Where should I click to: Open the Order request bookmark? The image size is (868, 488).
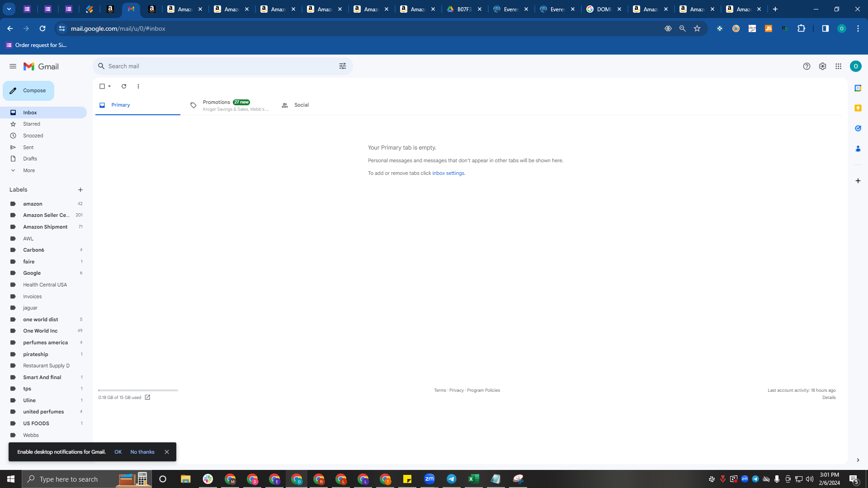pyautogui.click(x=37, y=45)
